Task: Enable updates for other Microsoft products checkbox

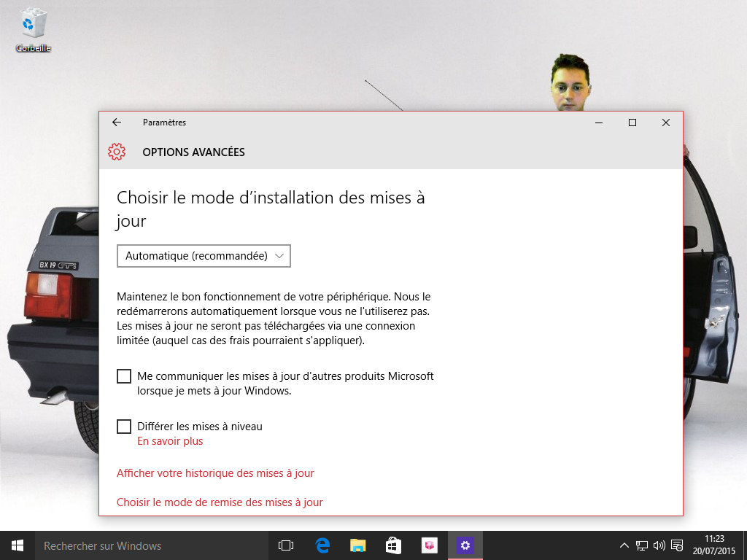Action: pyautogui.click(x=124, y=376)
